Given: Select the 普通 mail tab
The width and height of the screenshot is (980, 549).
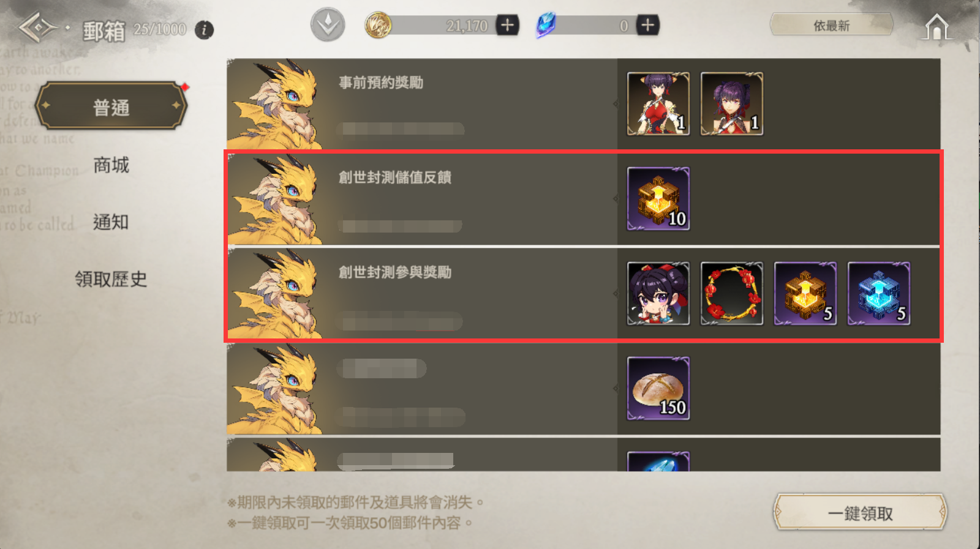Looking at the screenshot, I should [111, 106].
